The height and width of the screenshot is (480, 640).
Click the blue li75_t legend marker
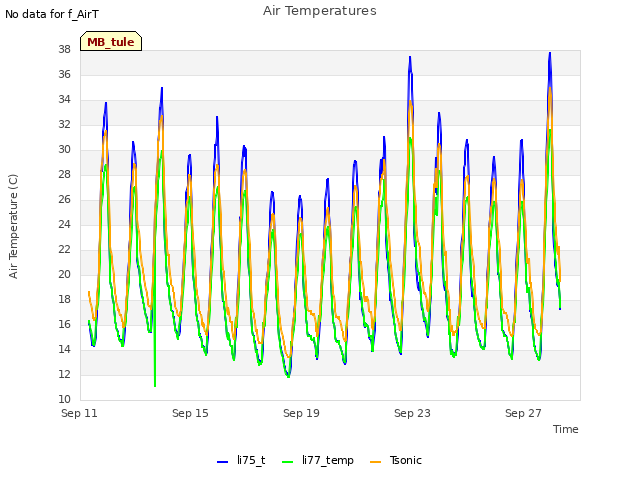(222, 462)
